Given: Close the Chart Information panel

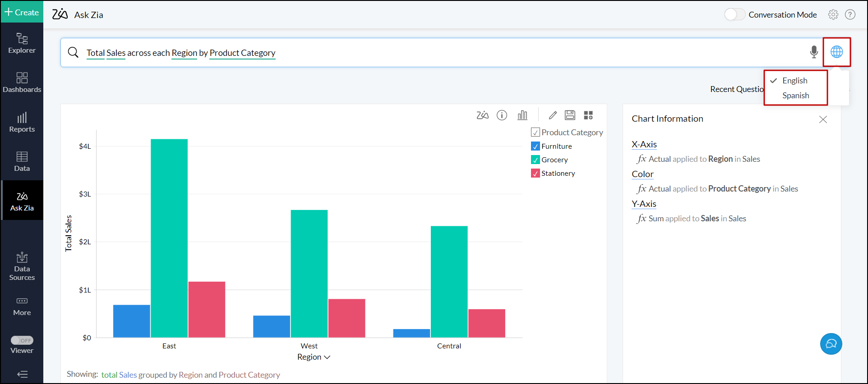Looking at the screenshot, I should (823, 119).
